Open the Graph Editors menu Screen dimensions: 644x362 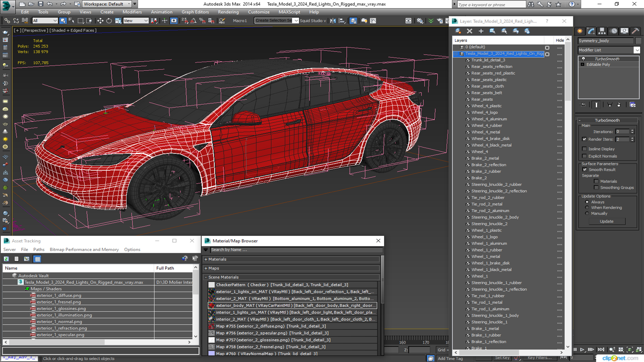coord(195,12)
